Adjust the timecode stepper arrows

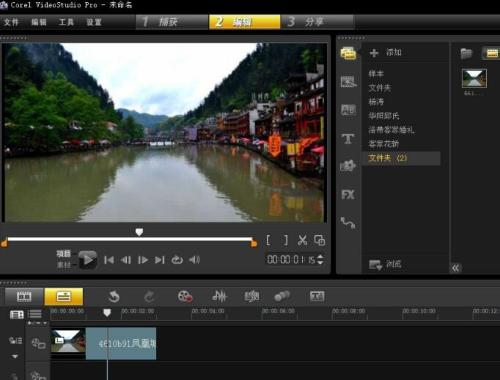pos(320,259)
